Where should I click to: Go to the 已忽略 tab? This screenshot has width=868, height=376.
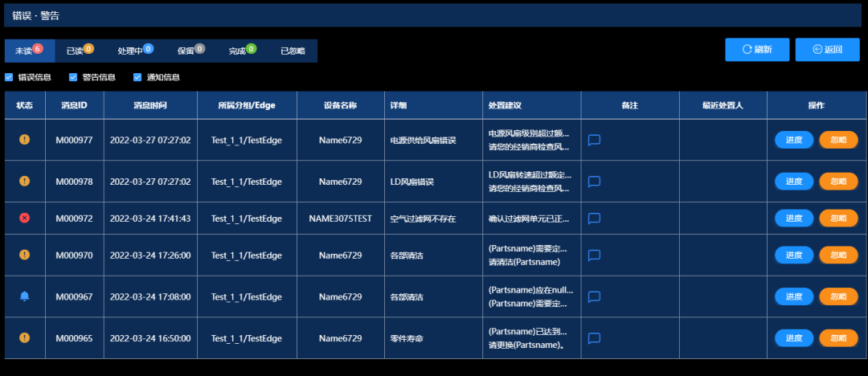(293, 51)
